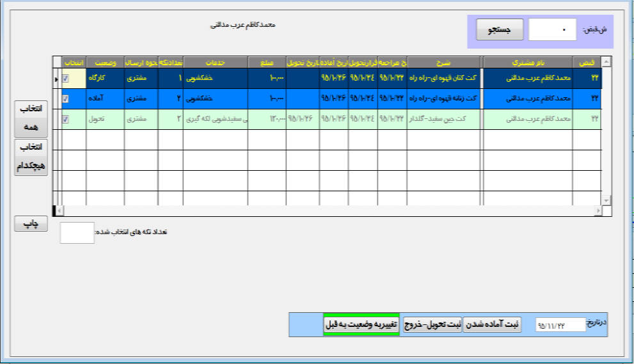The height and width of the screenshot is (364, 634).
Task: Select all rows with انتخاب همه
Action: (31, 118)
